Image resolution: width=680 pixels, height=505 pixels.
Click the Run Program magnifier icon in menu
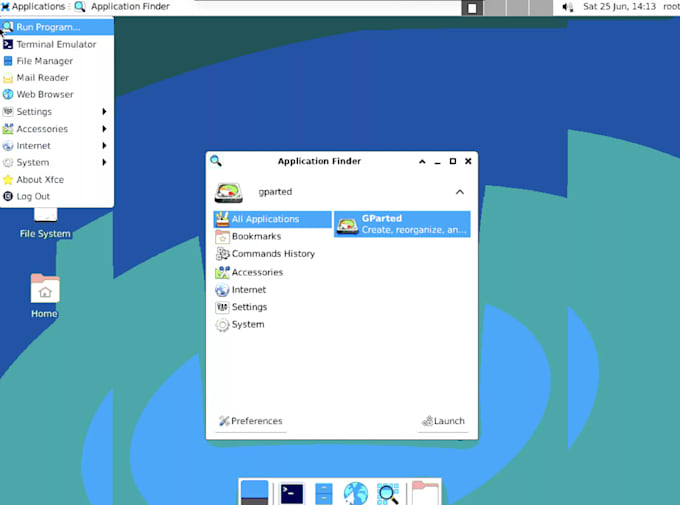click(x=8, y=27)
